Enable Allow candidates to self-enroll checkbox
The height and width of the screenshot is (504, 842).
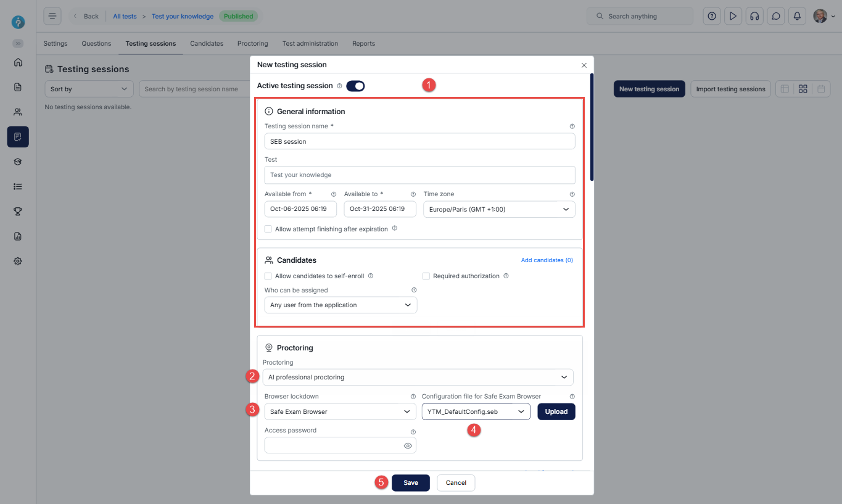tap(268, 276)
